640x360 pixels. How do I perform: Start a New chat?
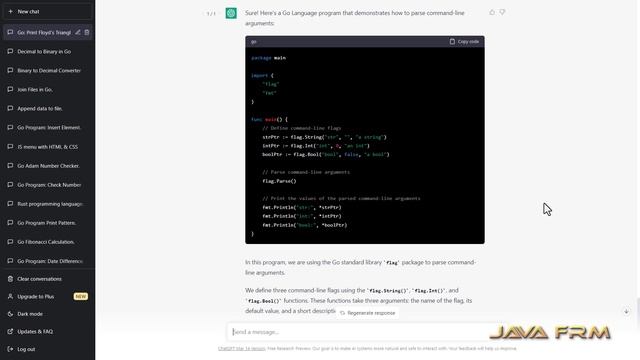pos(47,11)
